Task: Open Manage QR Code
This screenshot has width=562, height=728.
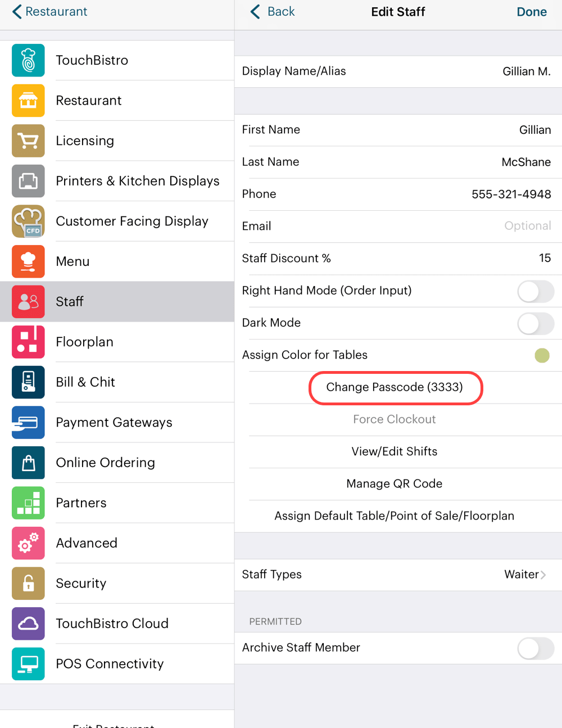Action: coord(395,483)
